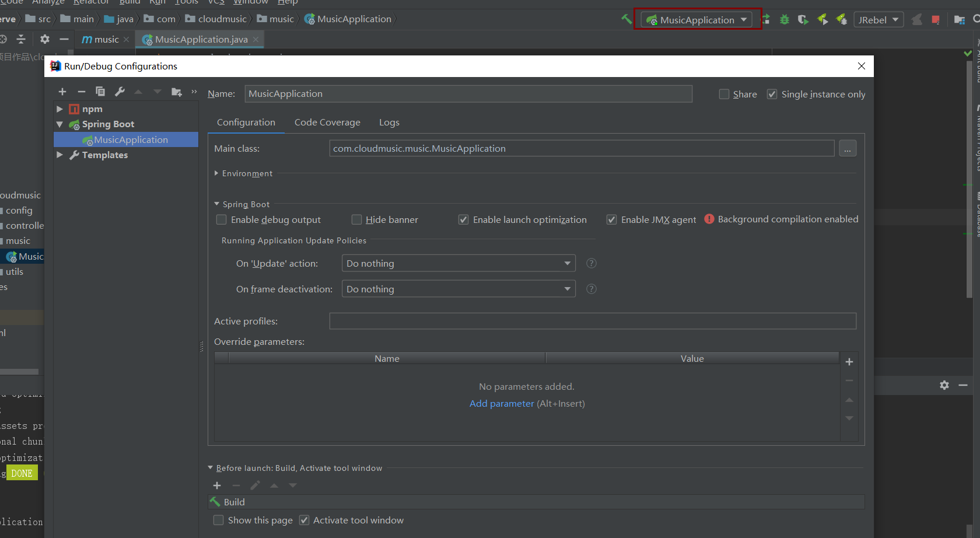This screenshot has height=538, width=980.
Task: Open On frame deactivation dropdown
Action: (x=459, y=289)
